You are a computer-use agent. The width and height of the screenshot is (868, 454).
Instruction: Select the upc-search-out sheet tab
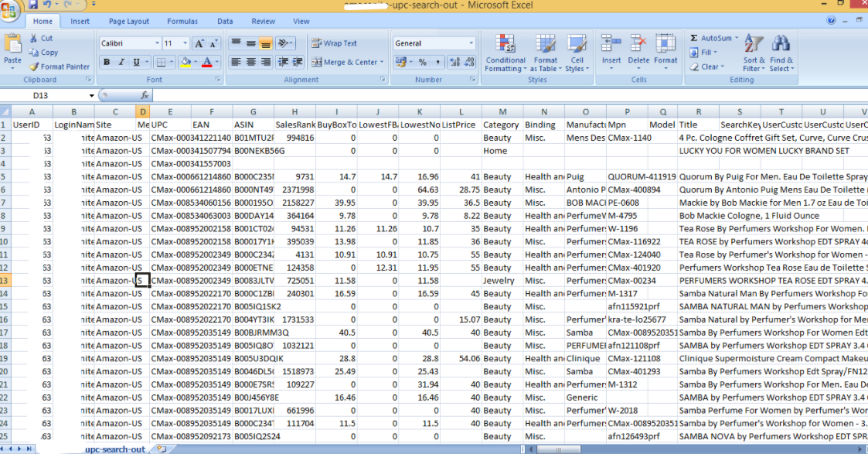click(x=115, y=449)
